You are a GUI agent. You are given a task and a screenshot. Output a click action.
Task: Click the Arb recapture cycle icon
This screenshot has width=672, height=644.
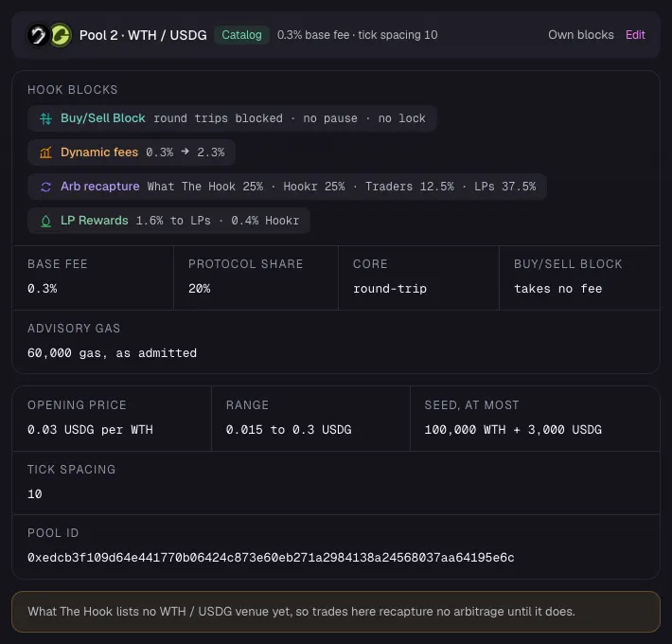point(45,187)
